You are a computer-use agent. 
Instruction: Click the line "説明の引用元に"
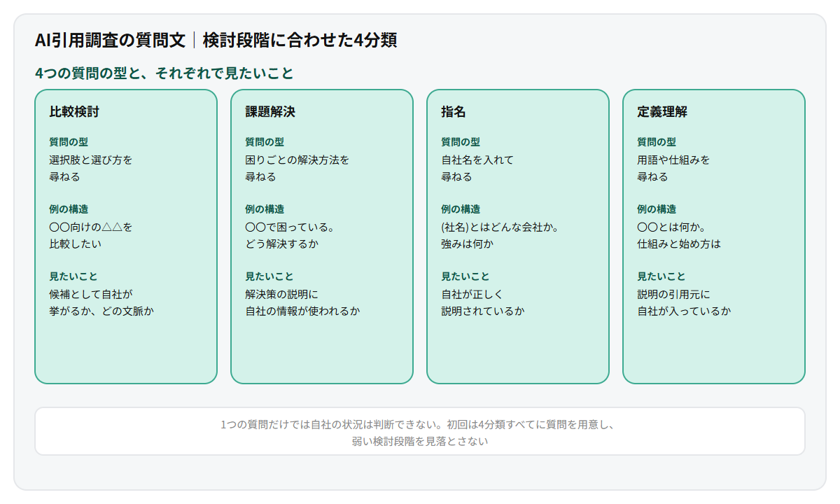click(673, 294)
